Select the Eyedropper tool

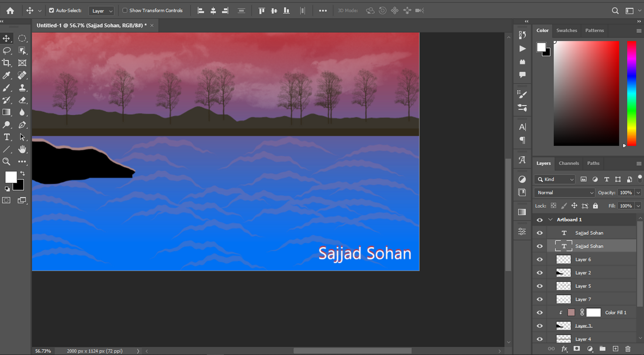tap(7, 76)
